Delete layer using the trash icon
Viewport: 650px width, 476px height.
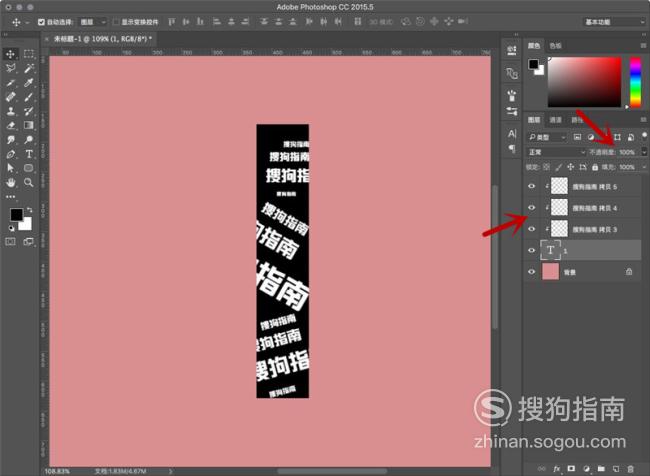click(631, 469)
